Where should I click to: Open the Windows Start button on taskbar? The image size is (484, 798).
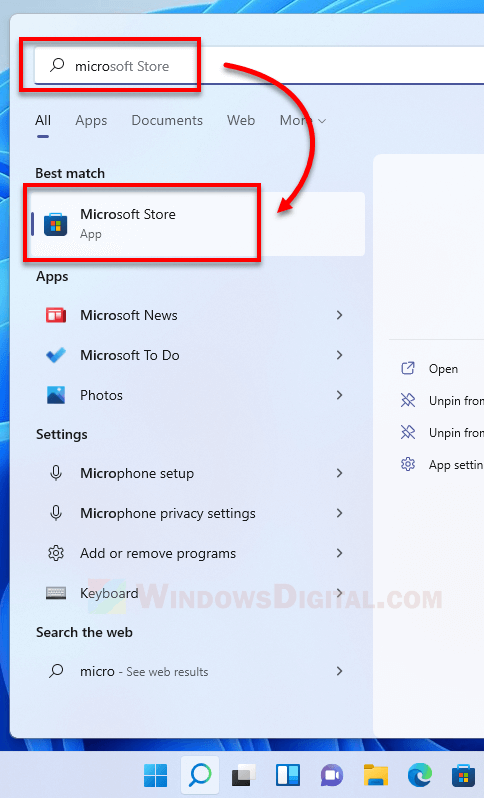156,775
